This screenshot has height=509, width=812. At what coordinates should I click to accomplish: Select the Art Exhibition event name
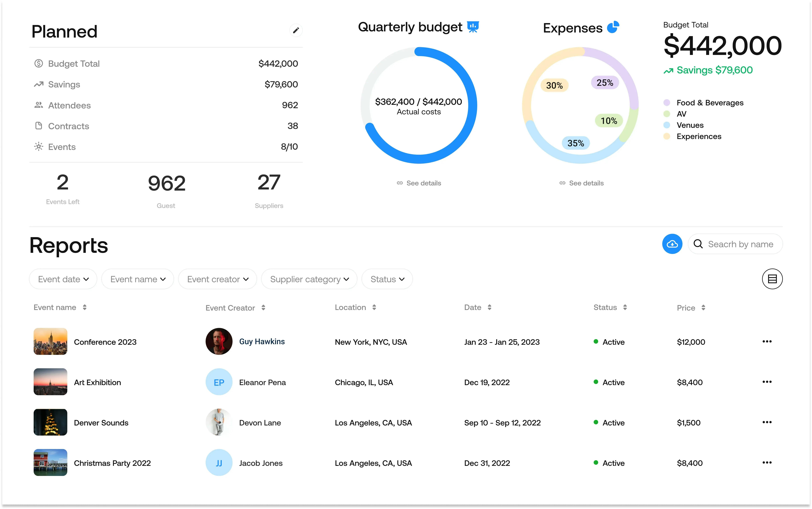tap(98, 382)
